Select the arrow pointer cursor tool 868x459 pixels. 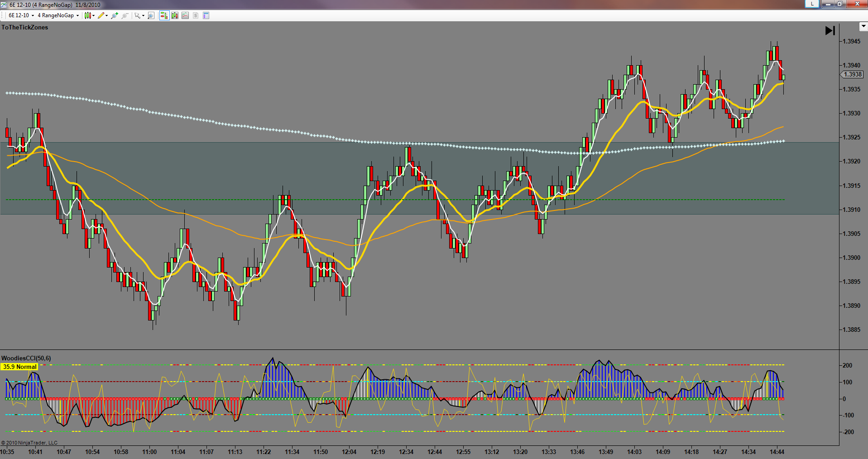tap(137, 15)
